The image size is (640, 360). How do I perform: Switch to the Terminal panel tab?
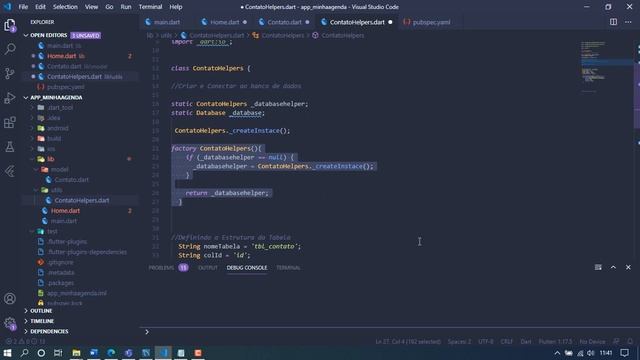288,268
